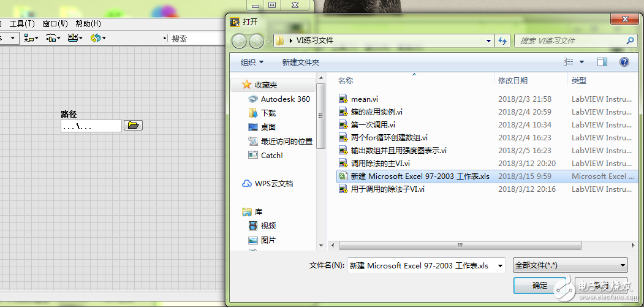The width and height of the screenshot is (644, 307).
Task: Select file 第一次调用.vi
Action: (373, 124)
